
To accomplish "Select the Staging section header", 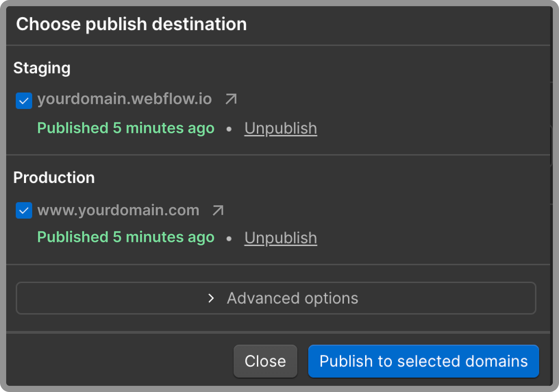I will click(x=42, y=68).
